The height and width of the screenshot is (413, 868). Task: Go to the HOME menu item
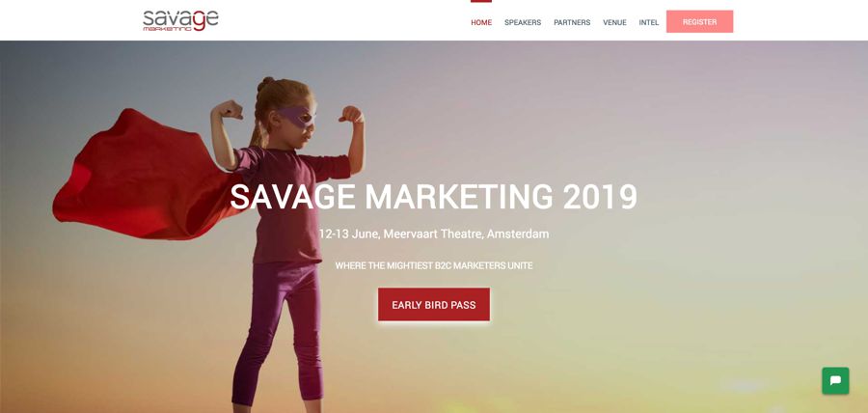point(481,23)
